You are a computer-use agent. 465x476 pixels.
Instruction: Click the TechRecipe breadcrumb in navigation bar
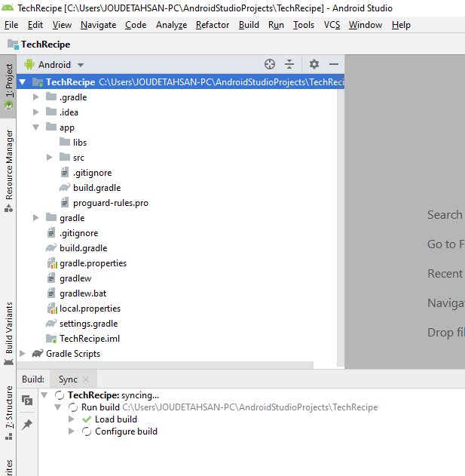(39, 45)
